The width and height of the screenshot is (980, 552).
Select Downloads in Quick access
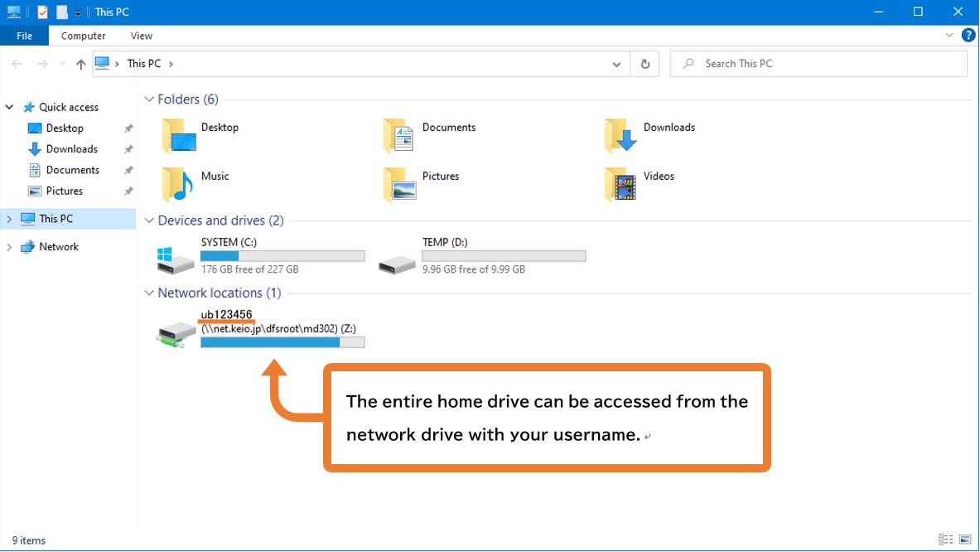[x=71, y=149]
